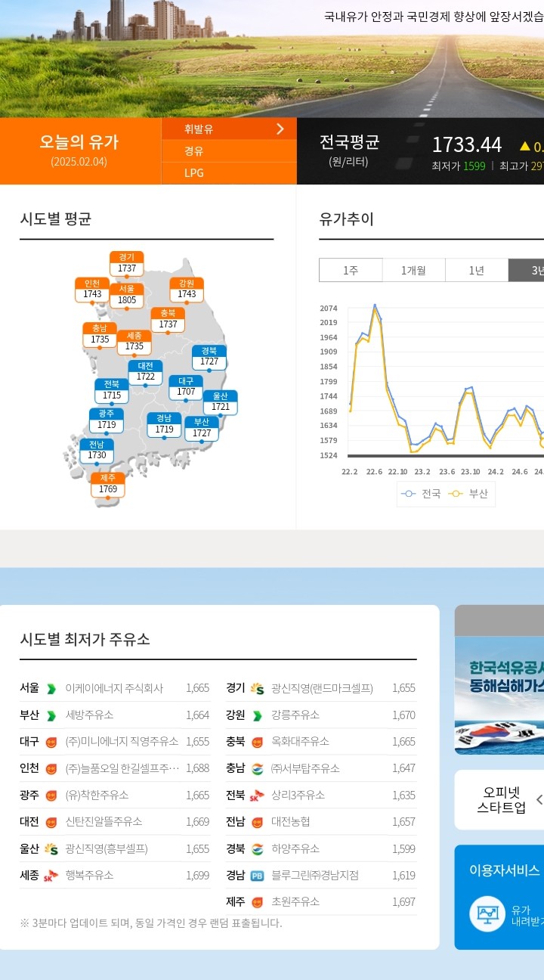Viewport: 544px width, 980px height.
Task: Click the 충남 1735 map marker
Action: pyautogui.click(x=100, y=335)
